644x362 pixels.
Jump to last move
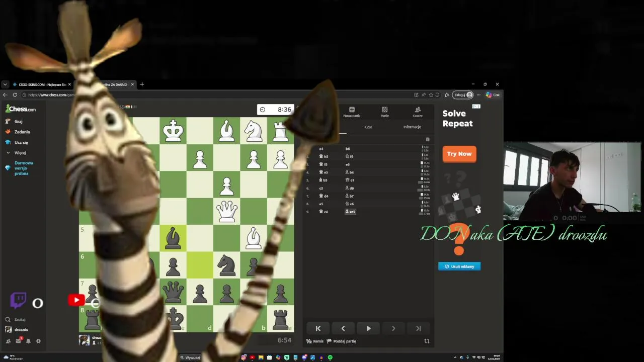click(418, 328)
